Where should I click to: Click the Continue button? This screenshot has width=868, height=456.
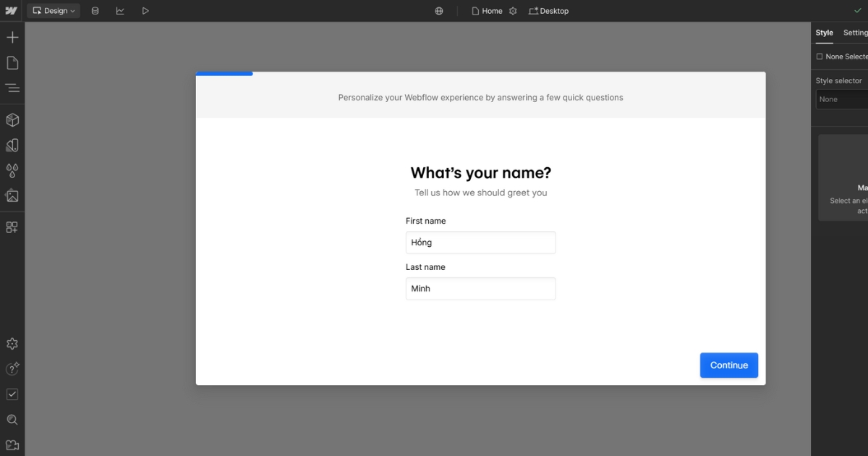728,366
